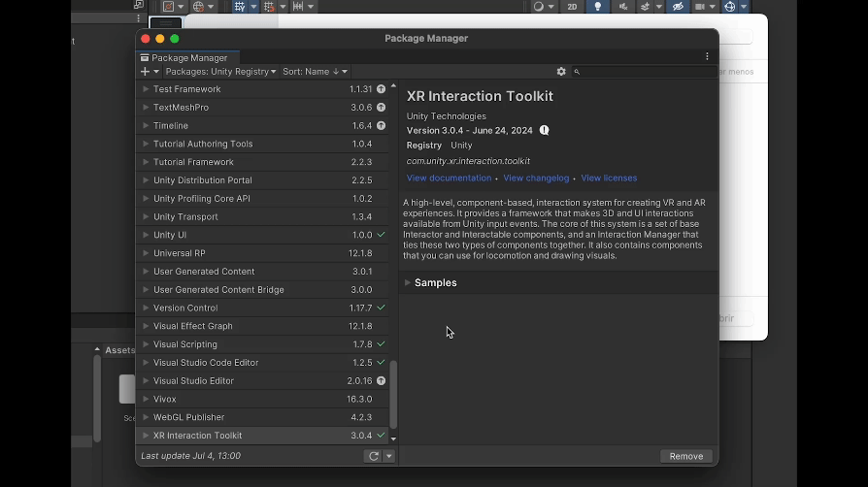Expand the TextMeshPro package row
Viewport: 868px width, 487px height.
point(146,108)
